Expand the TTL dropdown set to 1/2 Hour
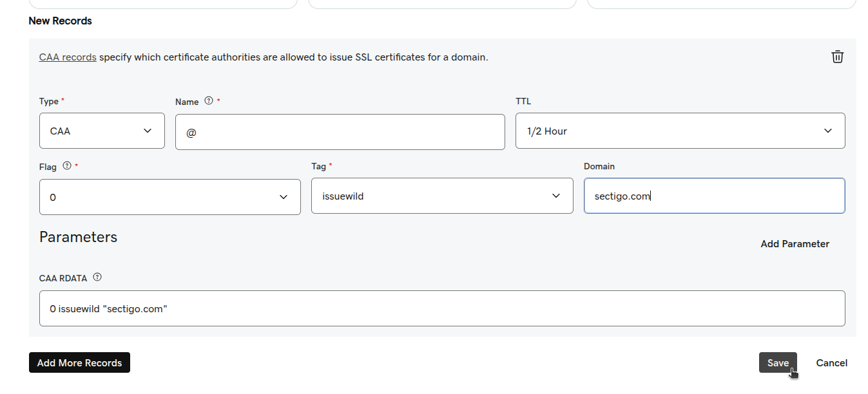Image resolution: width=868 pixels, height=394 pixels. click(x=680, y=131)
